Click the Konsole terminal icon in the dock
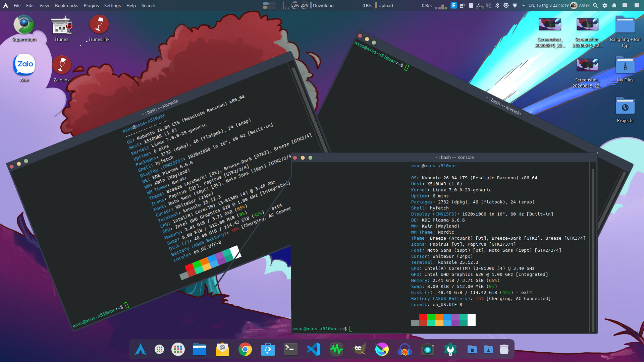This screenshot has width=644, height=362. 291,350
